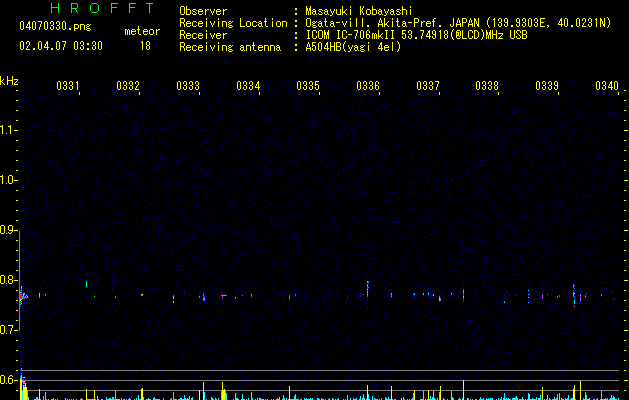Viewport: 629px width, 400px height.
Task: Click the 0335 time marker
Action: click(308, 86)
